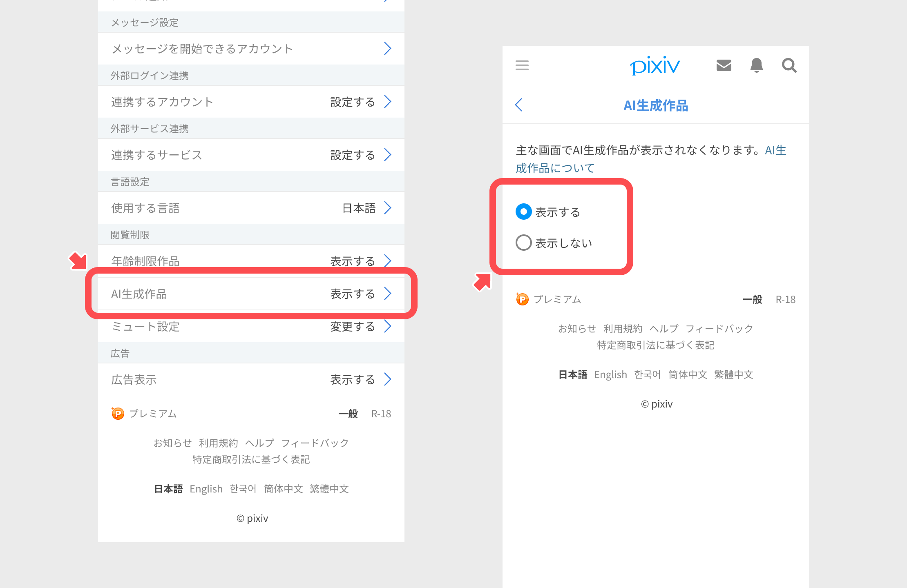Open the pixiv messages inbox icon
The width and height of the screenshot is (907, 588).
[724, 65]
